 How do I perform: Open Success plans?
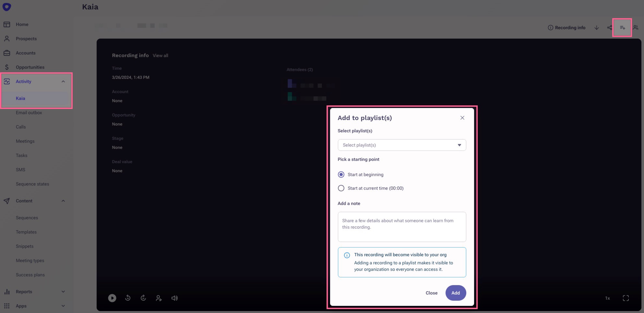[x=30, y=275]
